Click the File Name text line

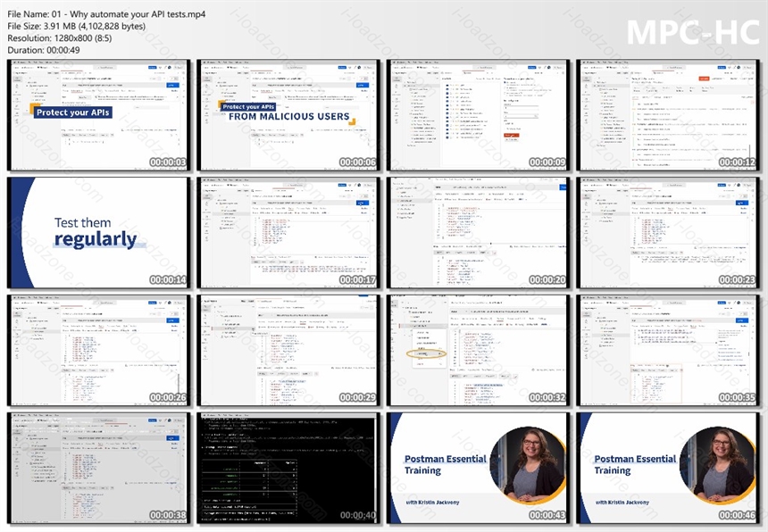click(x=106, y=13)
